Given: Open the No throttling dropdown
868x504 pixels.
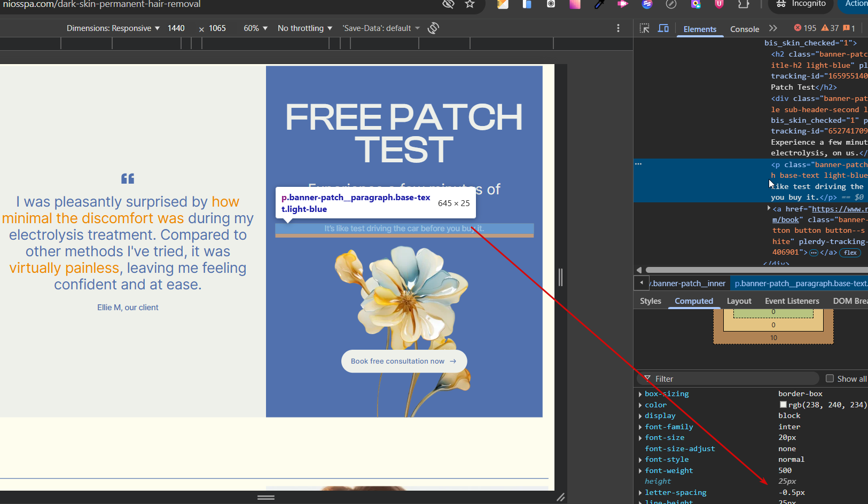Looking at the screenshot, I should [304, 28].
